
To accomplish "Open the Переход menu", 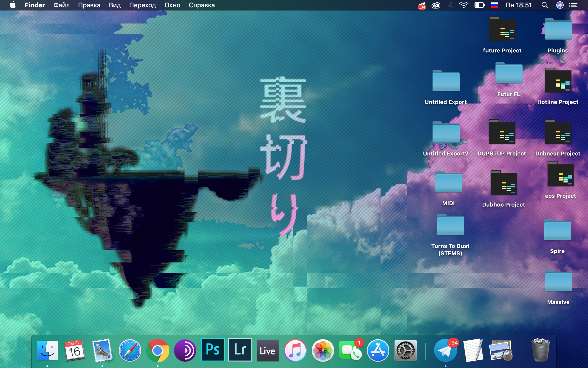I will (x=143, y=5).
